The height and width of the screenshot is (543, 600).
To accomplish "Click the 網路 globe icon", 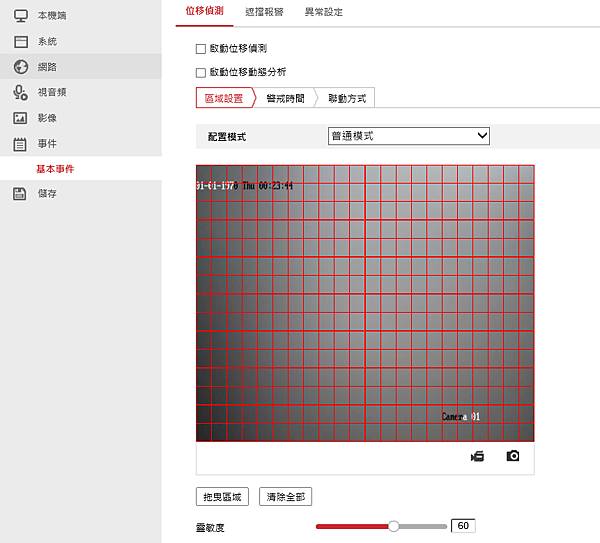I will tap(21, 67).
